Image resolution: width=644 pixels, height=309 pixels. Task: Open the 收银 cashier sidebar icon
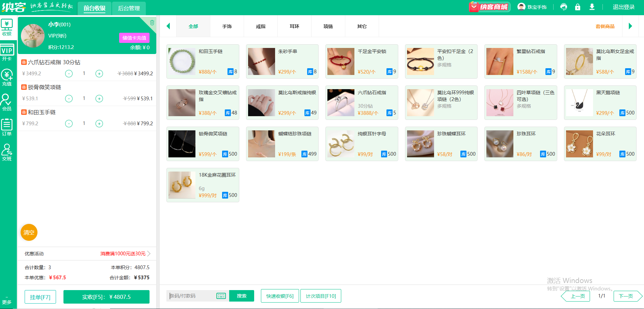[7, 27]
